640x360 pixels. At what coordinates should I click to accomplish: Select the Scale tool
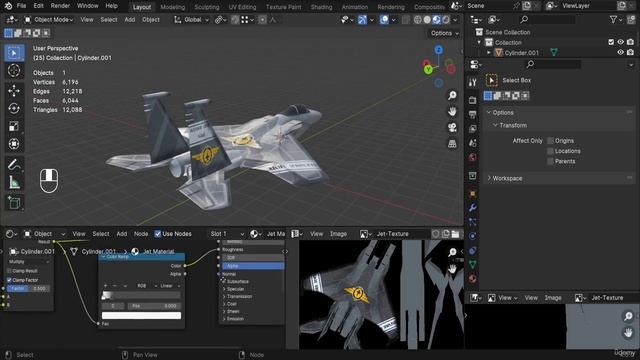(x=14, y=126)
